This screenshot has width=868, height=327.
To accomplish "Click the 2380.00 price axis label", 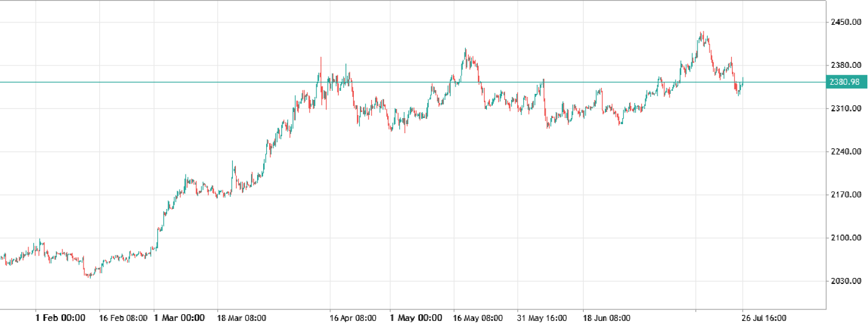I will [846, 65].
